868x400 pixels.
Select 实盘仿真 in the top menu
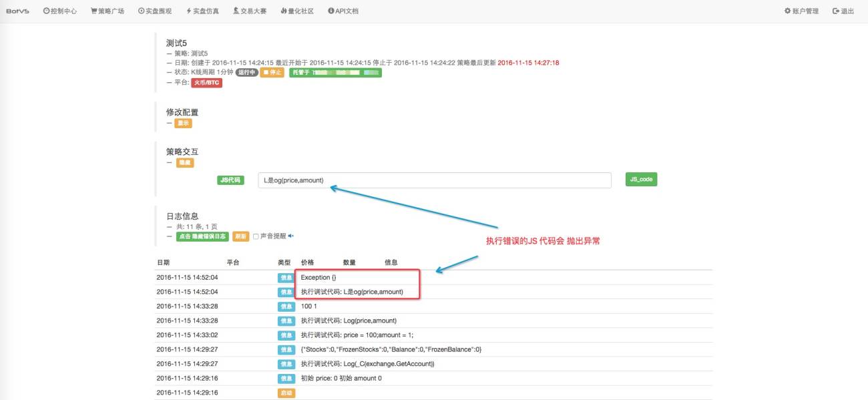pos(202,11)
